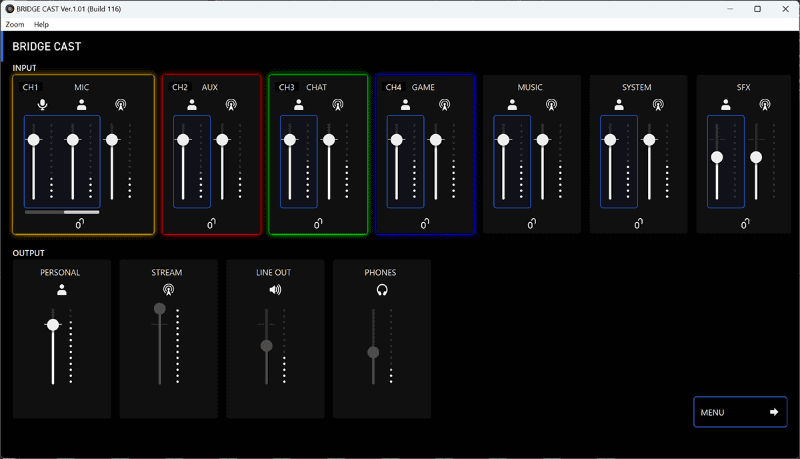
Task: Toggle the link icon in MUSIC channel
Action: pyautogui.click(x=532, y=223)
